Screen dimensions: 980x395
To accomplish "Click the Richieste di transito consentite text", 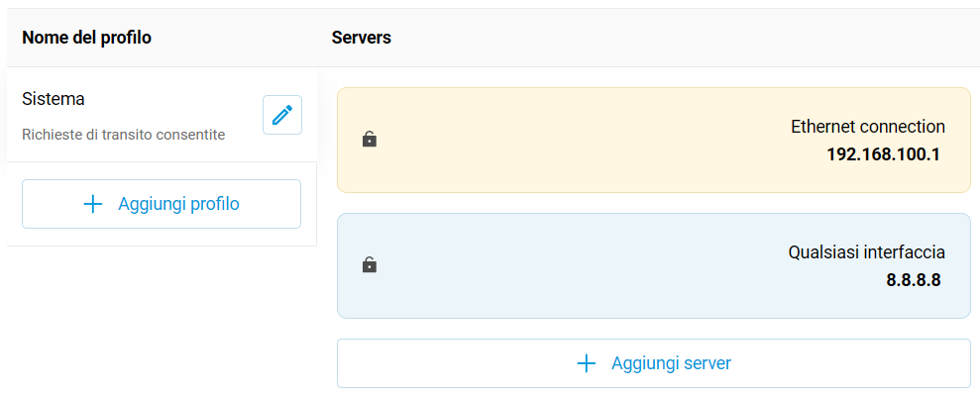I will [x=123, y=135].
